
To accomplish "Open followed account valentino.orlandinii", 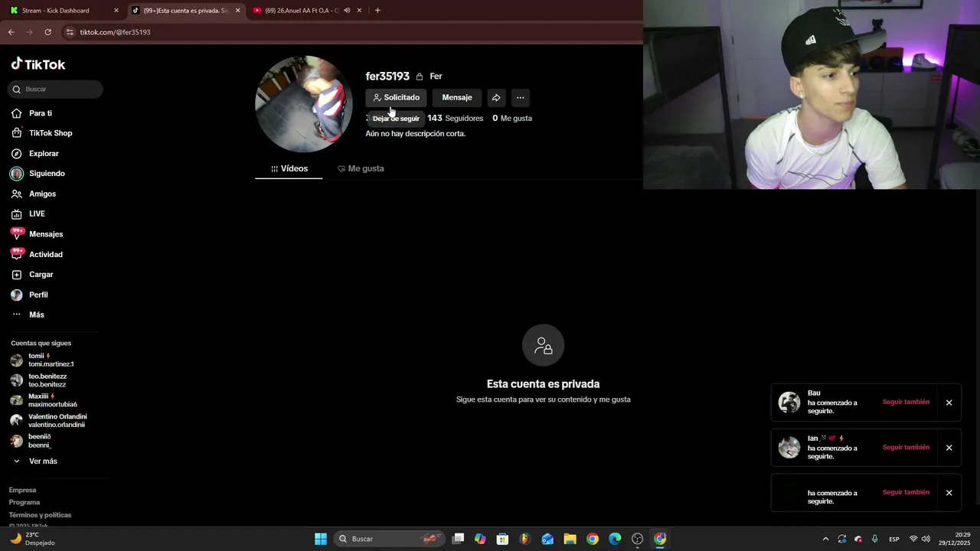I will click(x=57, y=421).
